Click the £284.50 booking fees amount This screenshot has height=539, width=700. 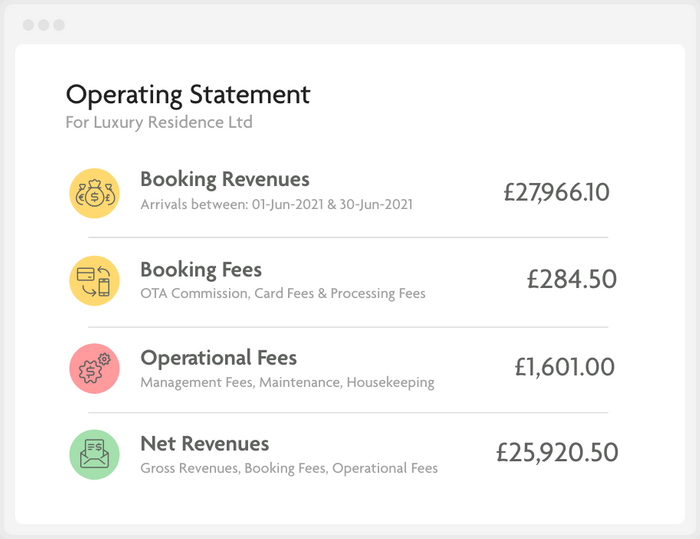pos(571,279)
